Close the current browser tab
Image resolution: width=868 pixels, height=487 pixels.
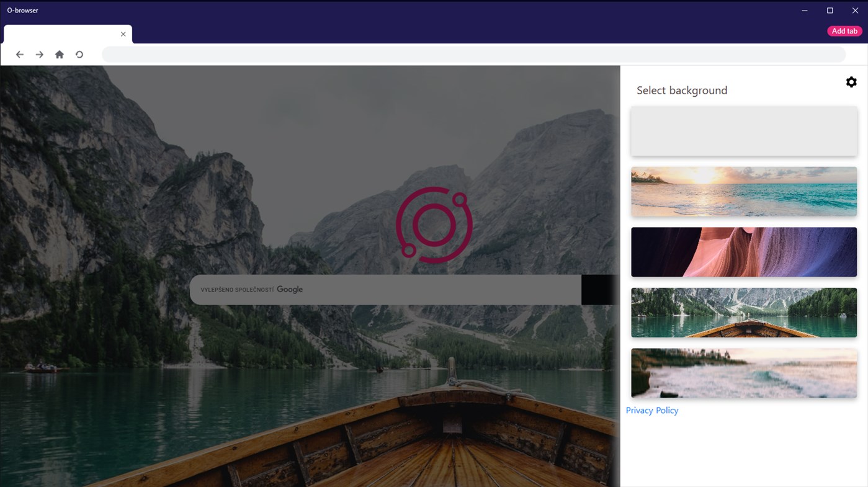122,34
